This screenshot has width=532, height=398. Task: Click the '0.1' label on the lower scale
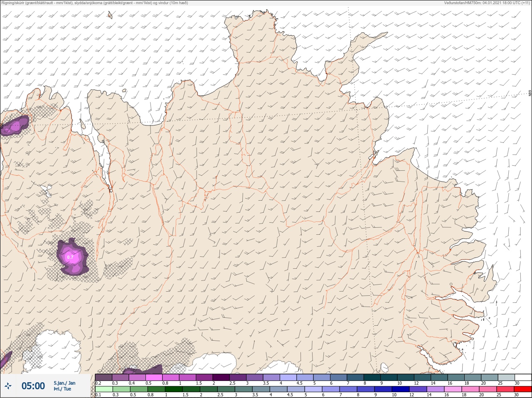click(98, 395)
